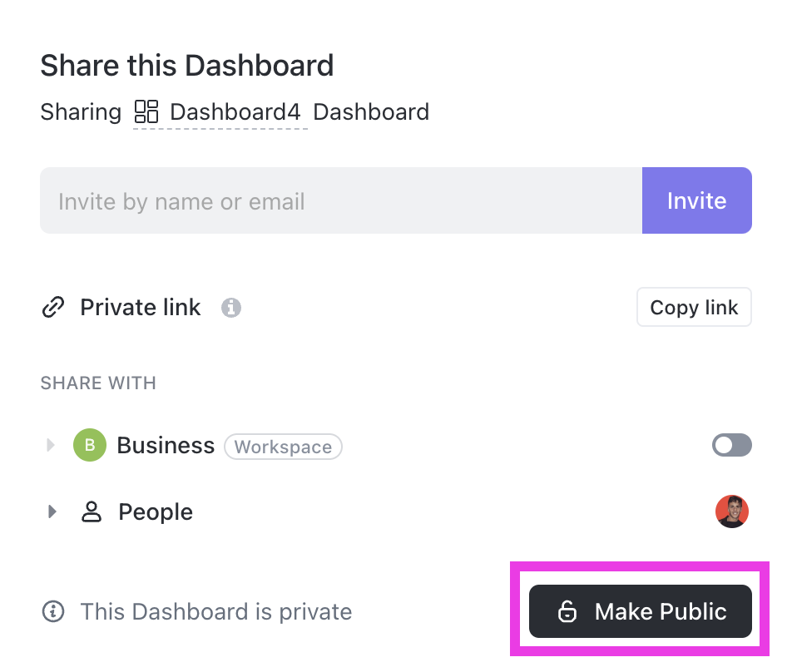Select the Business workspace avatar badge
The image size is (792, 672).
click(x=89, y=445)
